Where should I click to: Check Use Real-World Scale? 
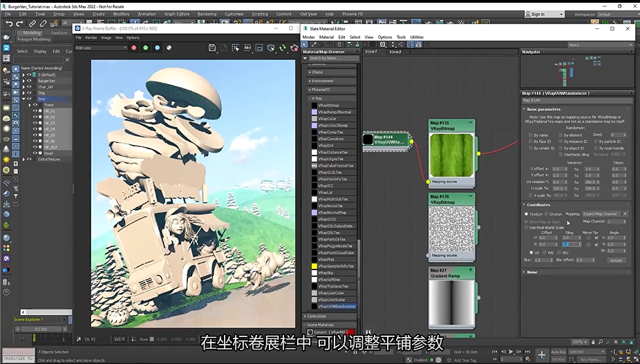(x=527, y=227)
